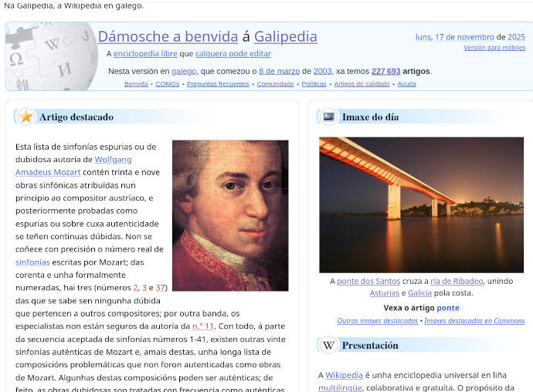Click the Wikipedia puzzle globe logo

(46, 56)
